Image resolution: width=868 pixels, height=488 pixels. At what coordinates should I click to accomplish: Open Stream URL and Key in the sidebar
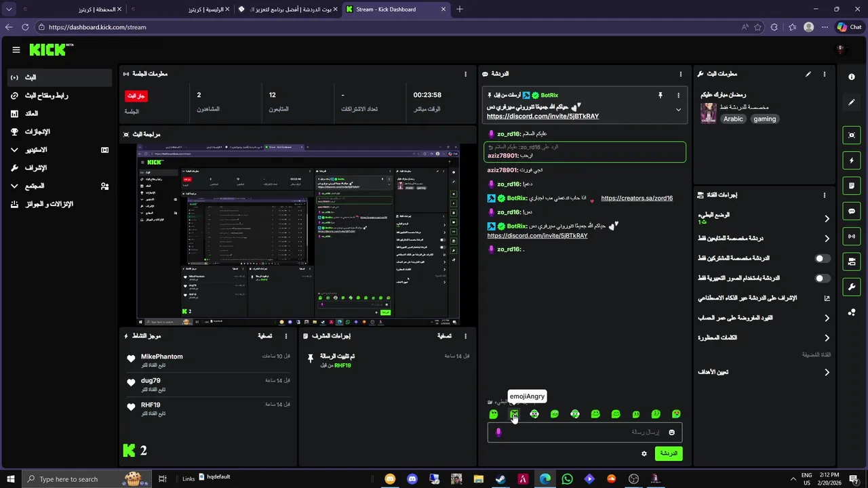60,96
